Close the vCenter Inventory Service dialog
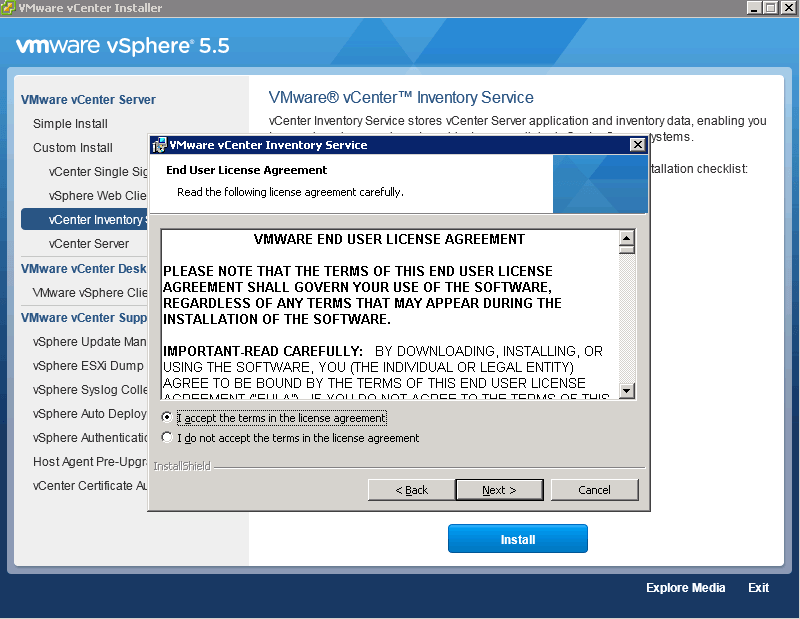 (637, 145)
